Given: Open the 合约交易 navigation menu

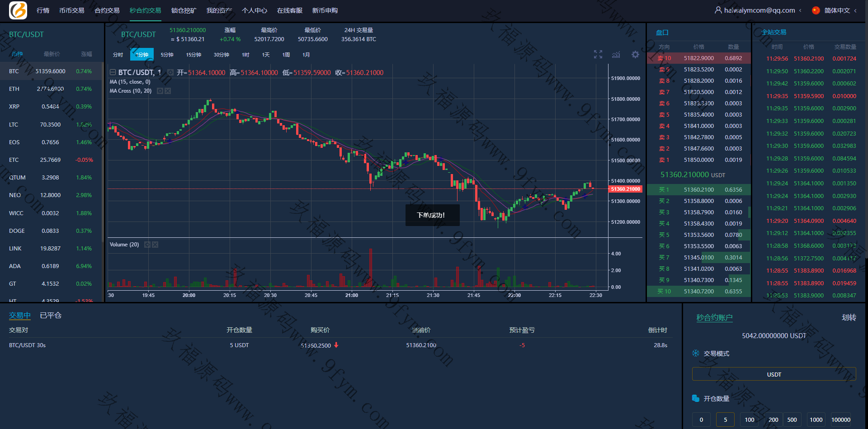Looking at the screenshot, I should tap(107, 10).
